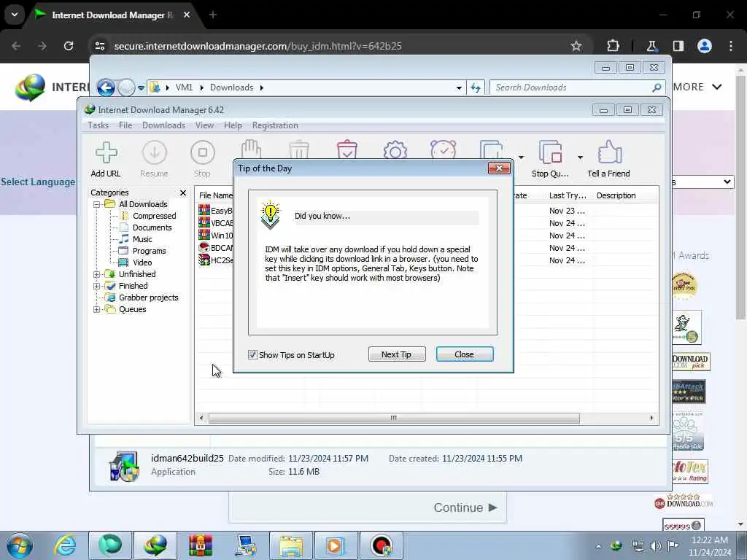Open the Stop Queue dropdown arrow

580,157
